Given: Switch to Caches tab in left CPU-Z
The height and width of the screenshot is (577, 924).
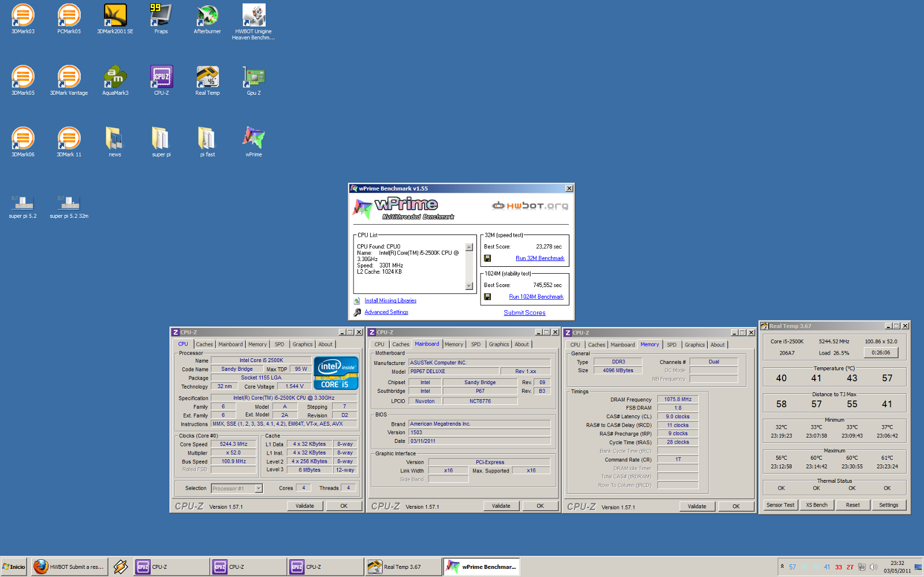Looking at the screenshot, I should 204,344.
